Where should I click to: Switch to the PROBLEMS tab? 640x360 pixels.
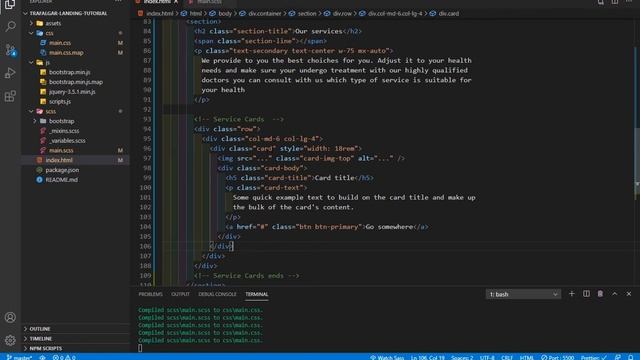coord(150,294)
